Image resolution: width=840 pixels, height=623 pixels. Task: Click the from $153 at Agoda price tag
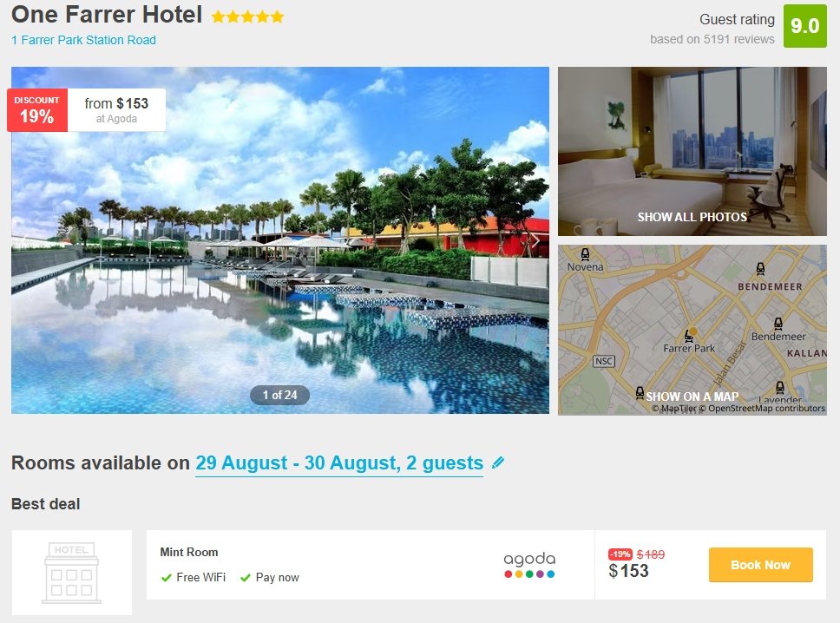click(116, 110)
